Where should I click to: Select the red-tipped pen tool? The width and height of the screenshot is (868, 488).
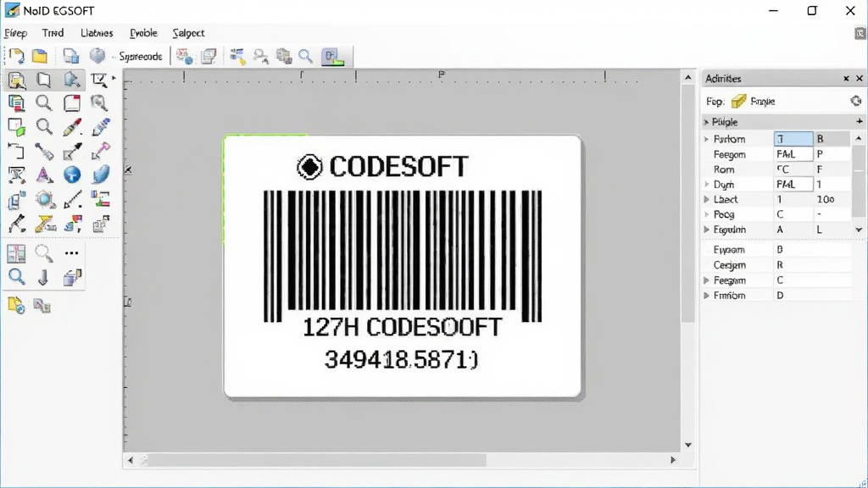pyautogui.click(x=72, y=127)
